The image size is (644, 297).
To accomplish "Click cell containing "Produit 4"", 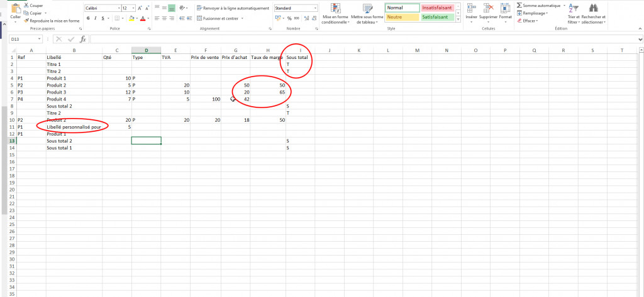I will 74,99.
